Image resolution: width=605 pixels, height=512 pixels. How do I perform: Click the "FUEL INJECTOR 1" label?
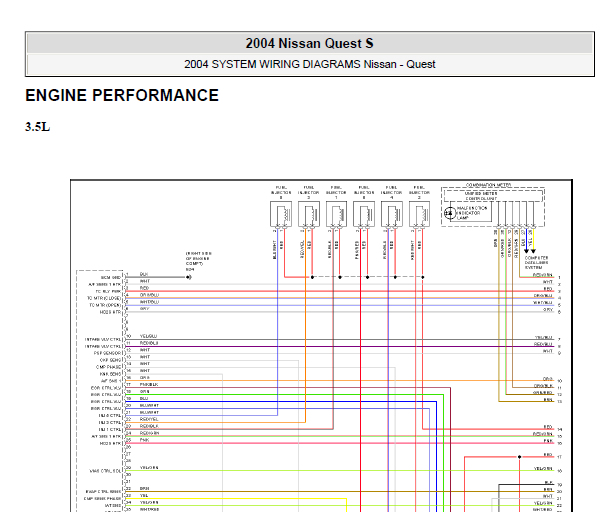point(336,192)
